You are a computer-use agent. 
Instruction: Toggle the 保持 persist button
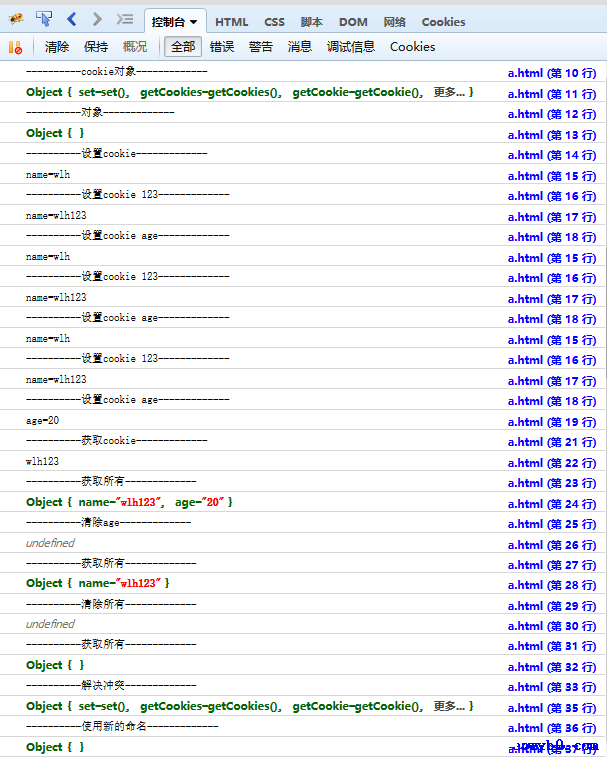(96, 47)
